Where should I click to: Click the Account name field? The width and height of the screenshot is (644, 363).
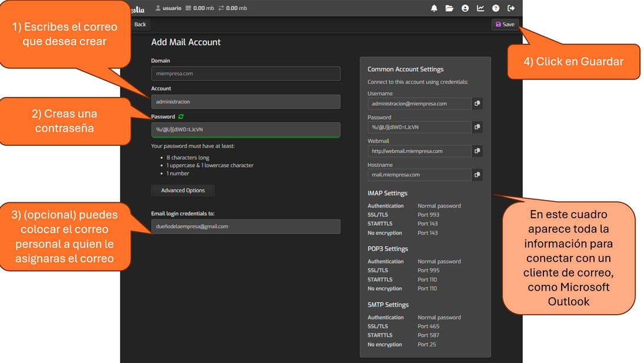[246, 102]
